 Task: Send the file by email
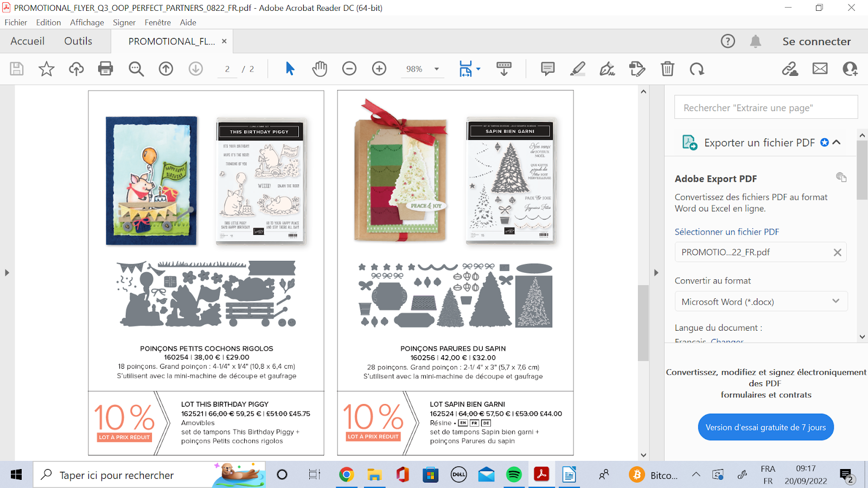click(x=820, y=69)
